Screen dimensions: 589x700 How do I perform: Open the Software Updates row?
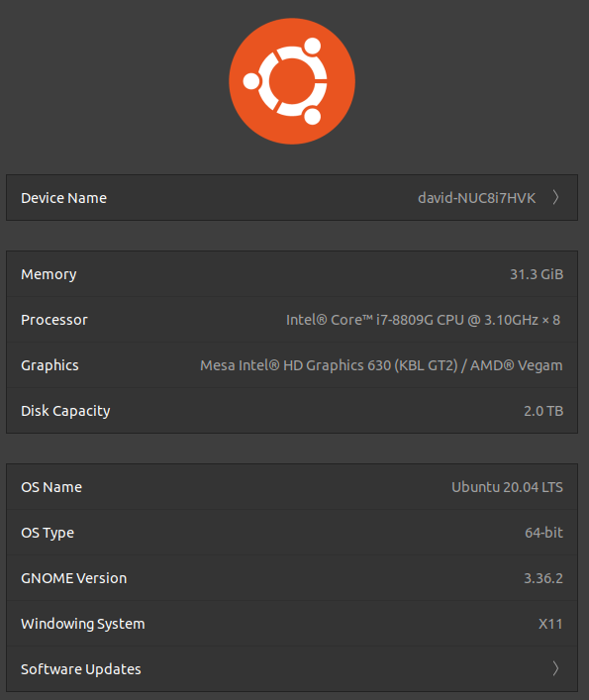[292, 668]
